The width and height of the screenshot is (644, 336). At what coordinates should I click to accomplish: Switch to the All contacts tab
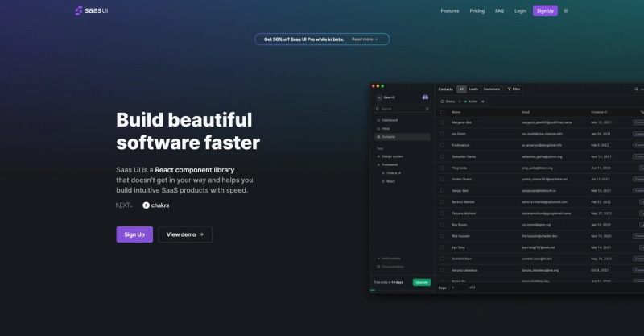(461, 89)
